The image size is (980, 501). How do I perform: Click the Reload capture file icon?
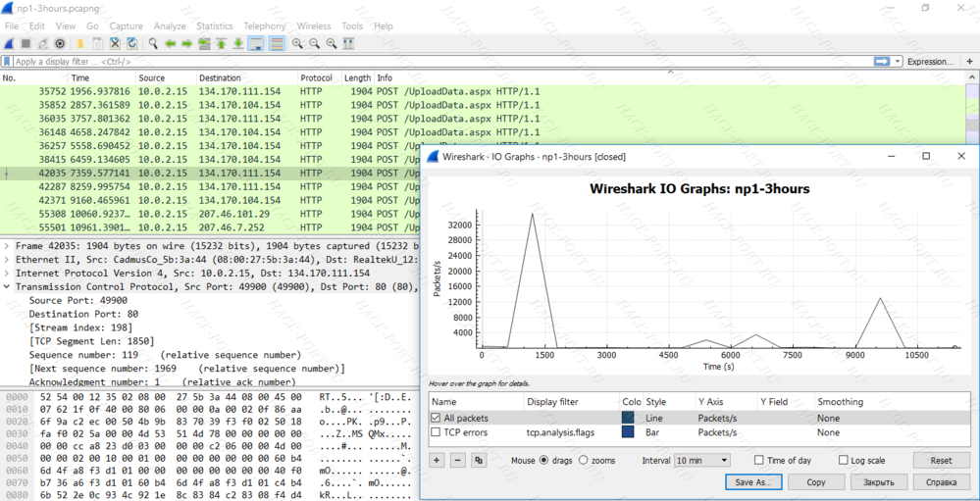[x=131, y=44]
